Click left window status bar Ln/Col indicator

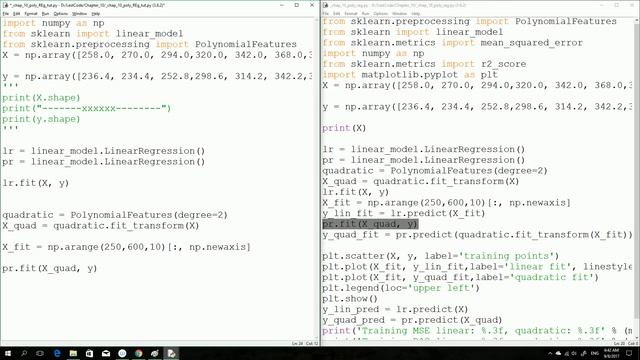[305, 344]
